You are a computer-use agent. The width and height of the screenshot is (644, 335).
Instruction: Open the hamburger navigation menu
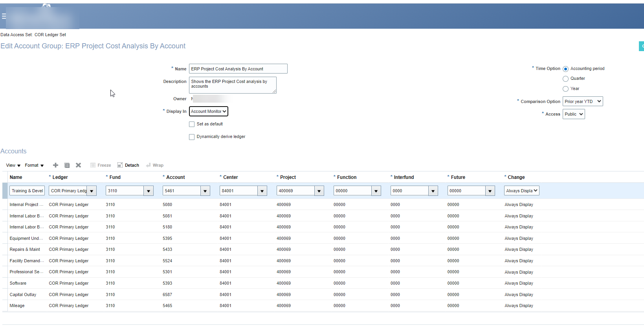tap(4, 16)
